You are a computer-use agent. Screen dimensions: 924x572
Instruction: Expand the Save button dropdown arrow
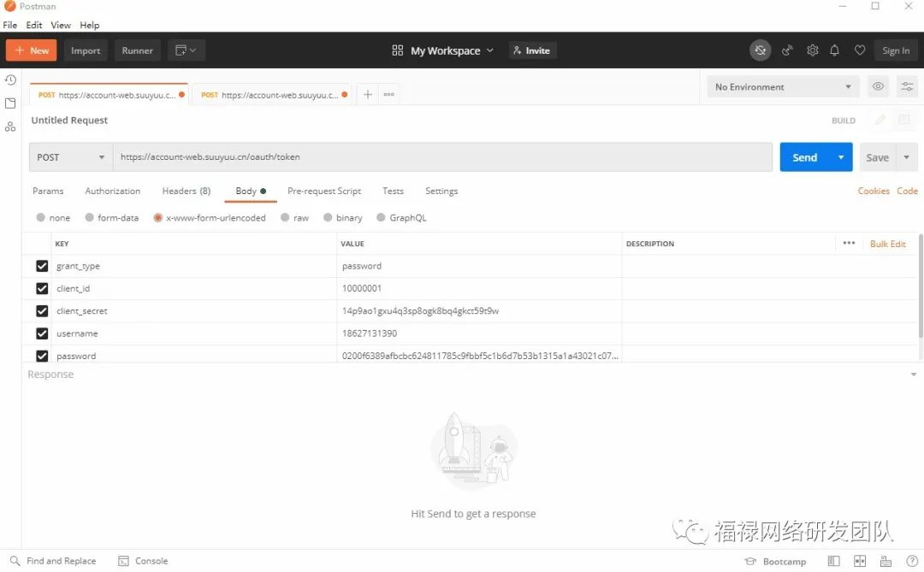[x=907, y=157]
